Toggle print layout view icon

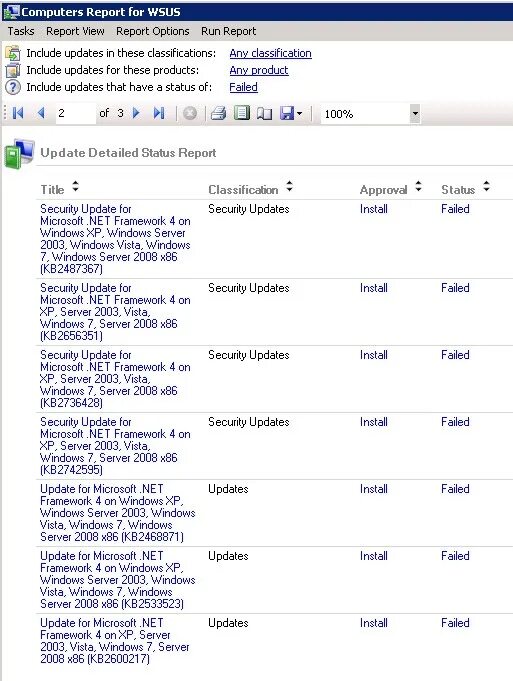click(242, 113)
